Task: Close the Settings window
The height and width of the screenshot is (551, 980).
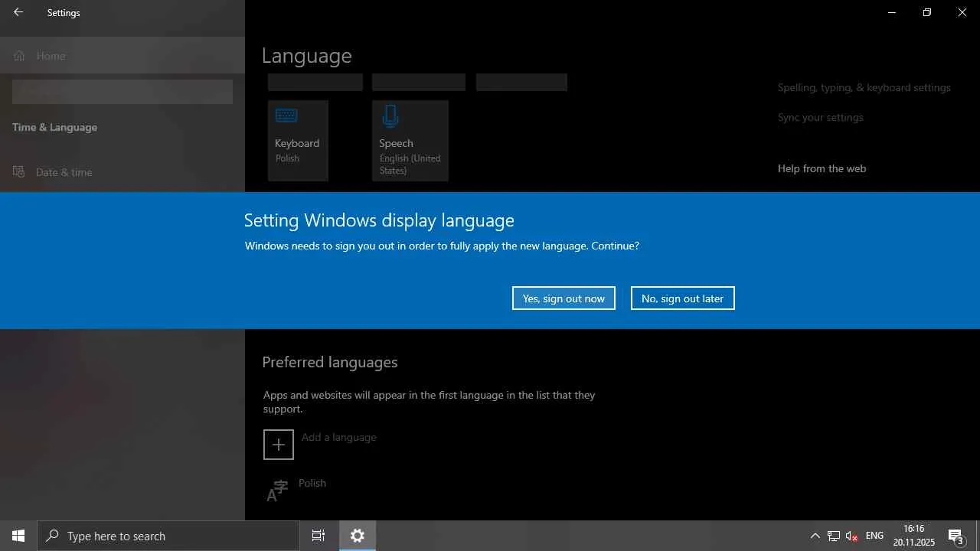Action: point(962,12)
